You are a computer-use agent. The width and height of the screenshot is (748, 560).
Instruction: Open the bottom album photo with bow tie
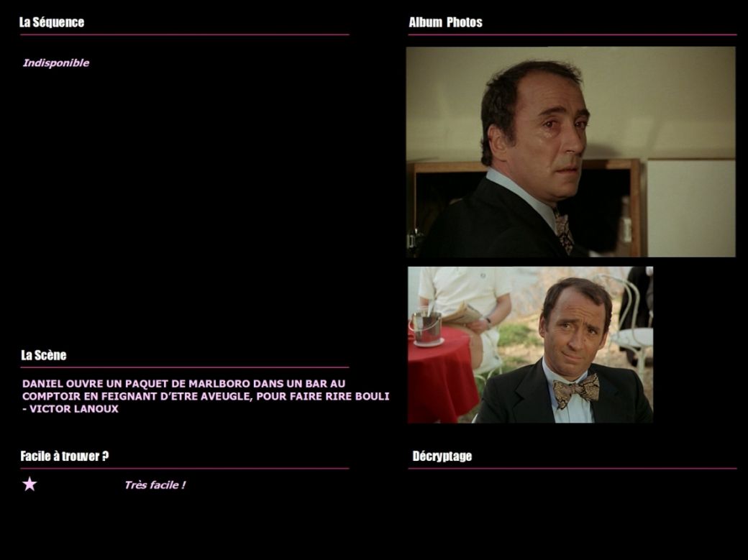530,345
